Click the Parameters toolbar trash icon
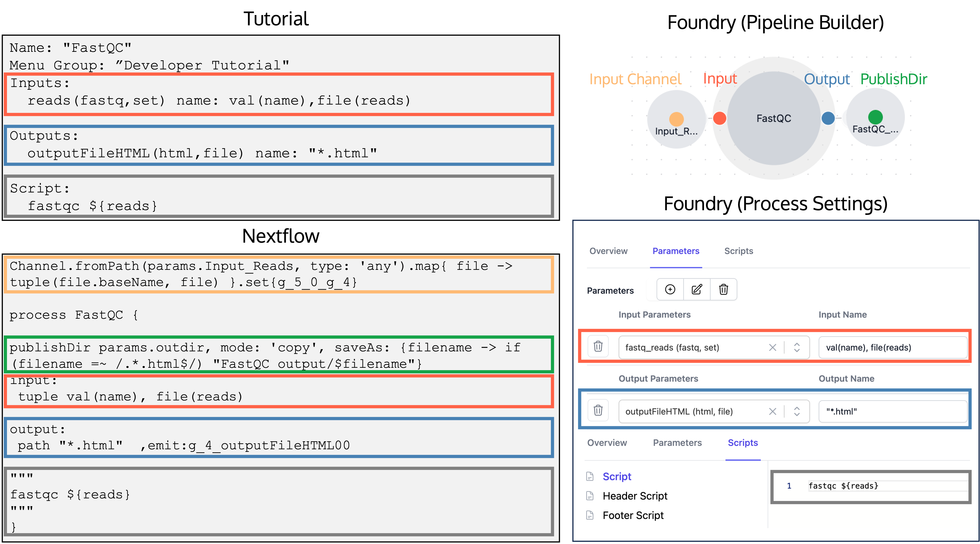 tap(723, 289)
